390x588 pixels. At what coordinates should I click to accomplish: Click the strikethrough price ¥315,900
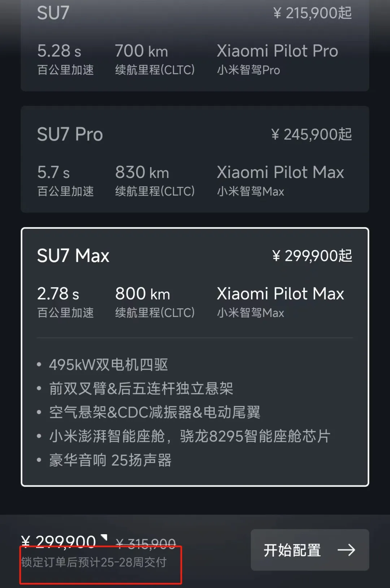click(146, 542)
